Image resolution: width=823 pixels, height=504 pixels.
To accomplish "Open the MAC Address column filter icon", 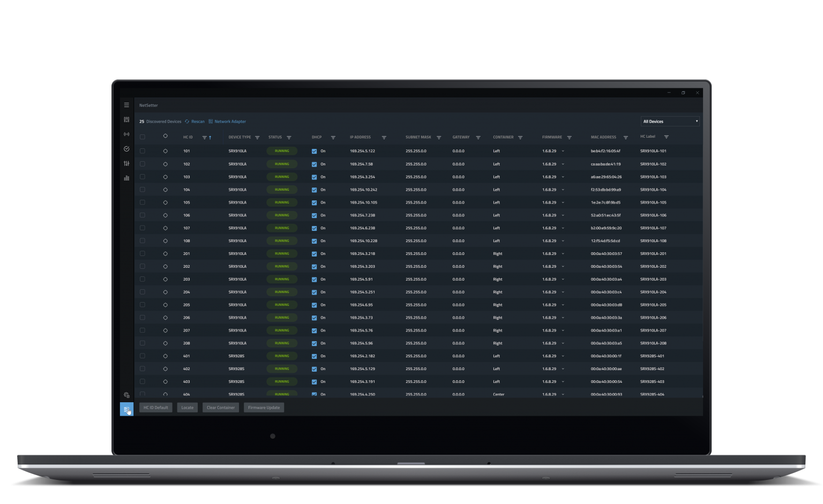I will 625,138.
